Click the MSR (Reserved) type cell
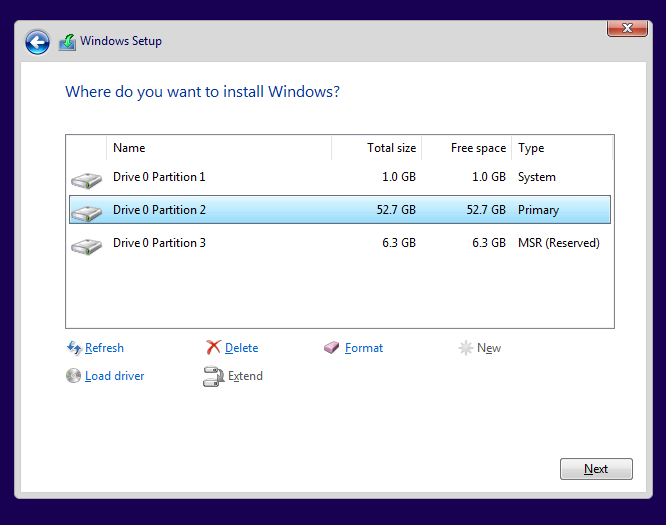 point(559,243)
